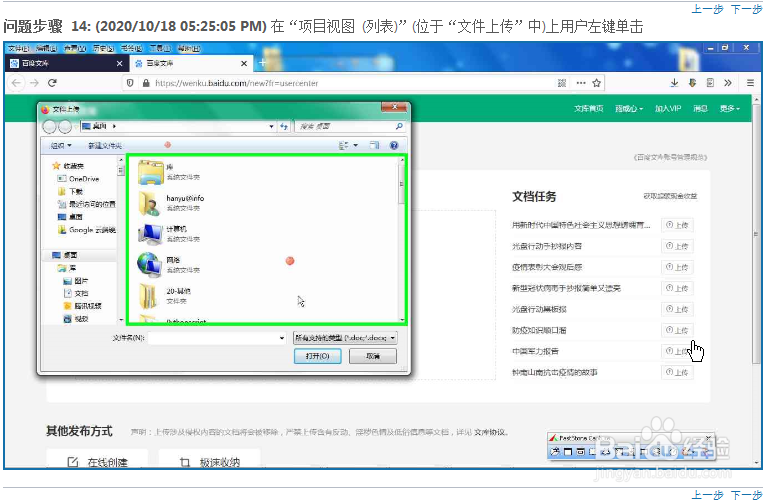Viewport: 775px width, 500px height.
Task: Open the file type filter dropdown
Action: point(345,338)
